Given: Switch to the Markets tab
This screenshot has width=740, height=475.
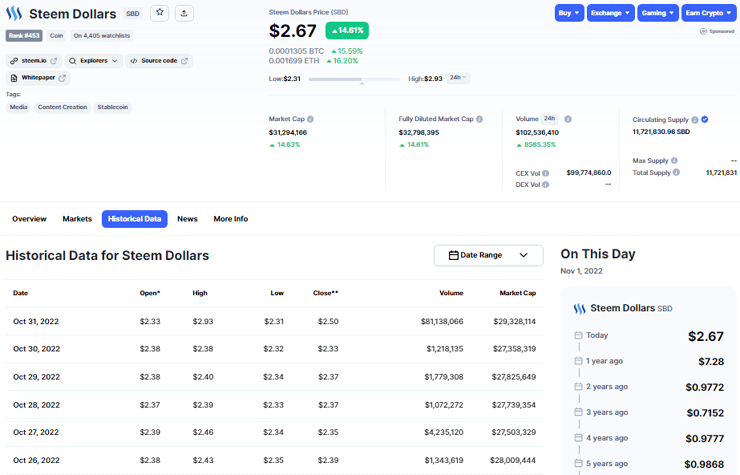Looking at the screenshot, I should [77, 219].
